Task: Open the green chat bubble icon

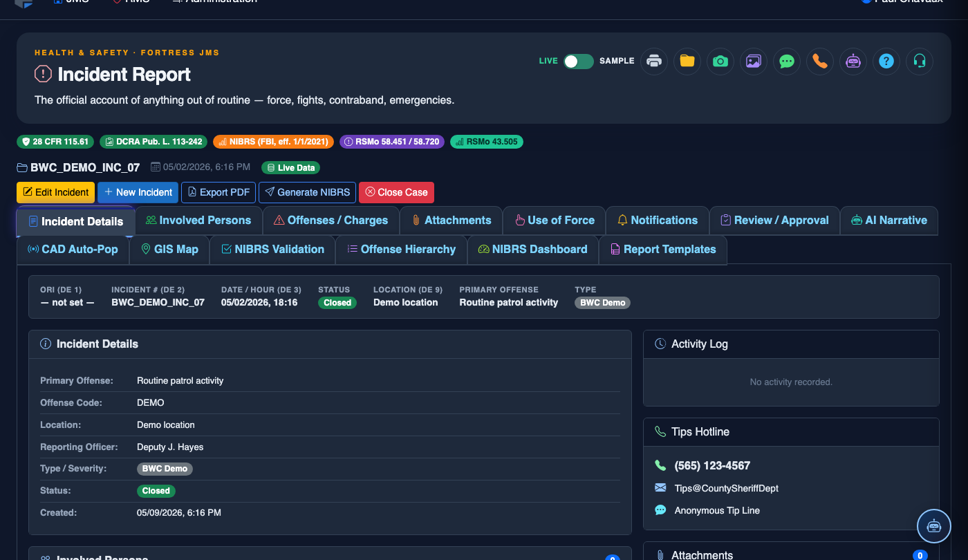Action: [787, 61]
